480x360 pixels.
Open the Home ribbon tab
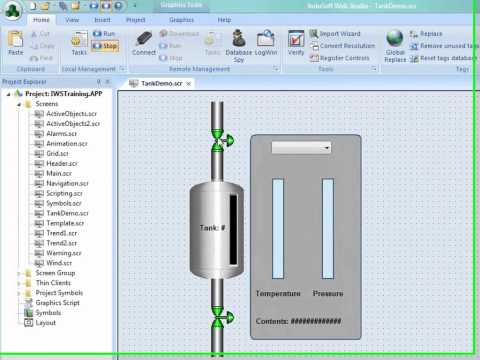[41, 20]
